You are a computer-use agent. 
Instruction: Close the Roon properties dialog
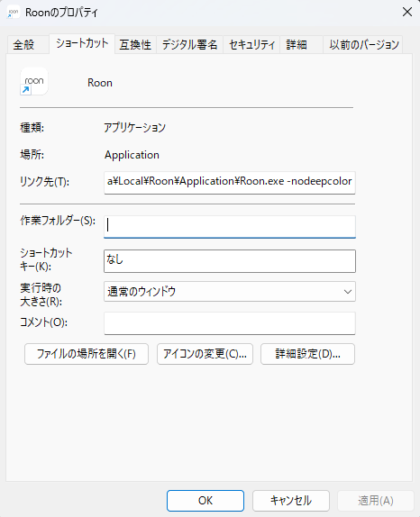click(407, 13)
